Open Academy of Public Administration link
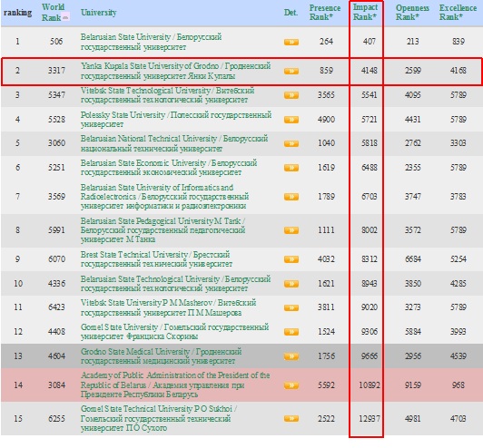 175,385
